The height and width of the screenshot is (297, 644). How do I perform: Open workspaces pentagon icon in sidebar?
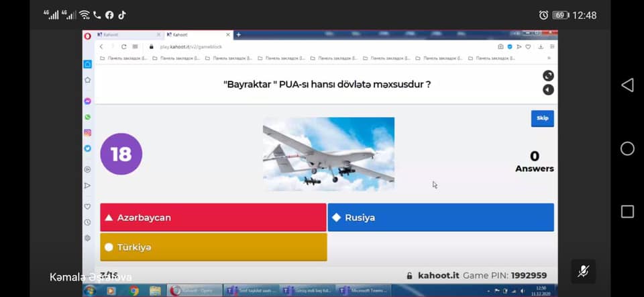(87, 80)
